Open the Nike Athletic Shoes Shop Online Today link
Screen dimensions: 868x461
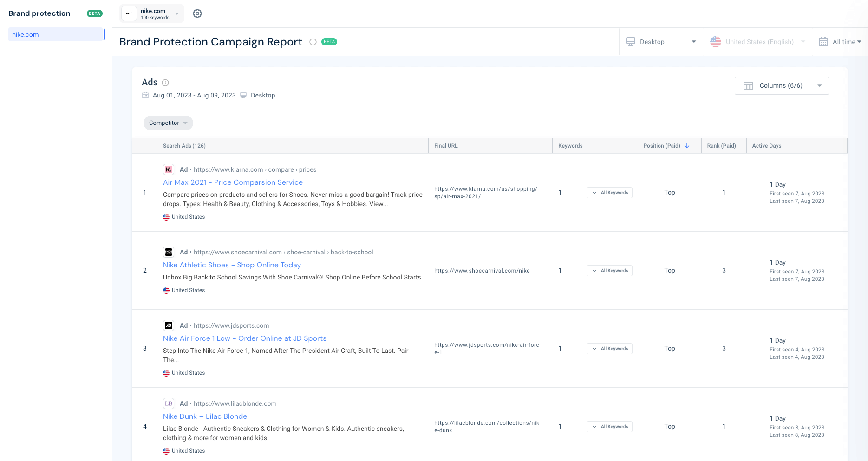232,265
